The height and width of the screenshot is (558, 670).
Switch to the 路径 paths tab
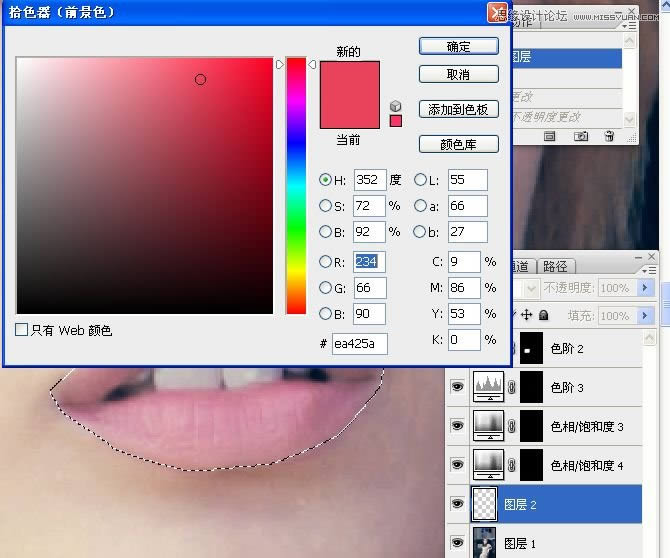[x=555, y=266]
